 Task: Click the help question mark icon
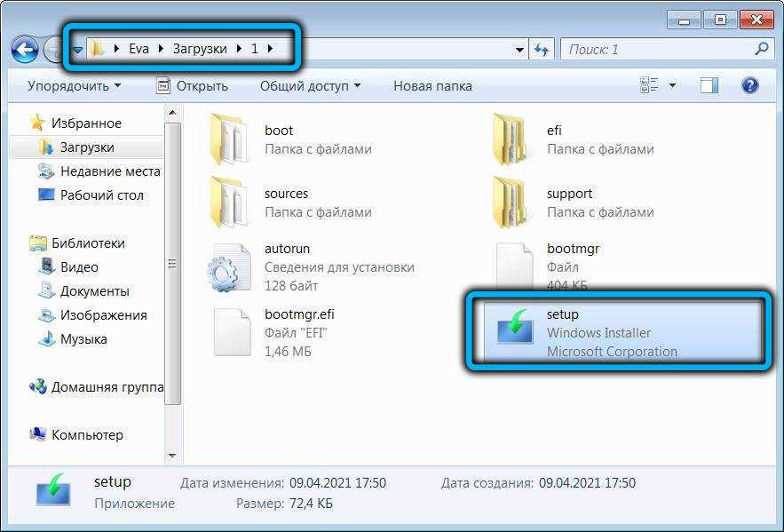(x=749, y=86)
